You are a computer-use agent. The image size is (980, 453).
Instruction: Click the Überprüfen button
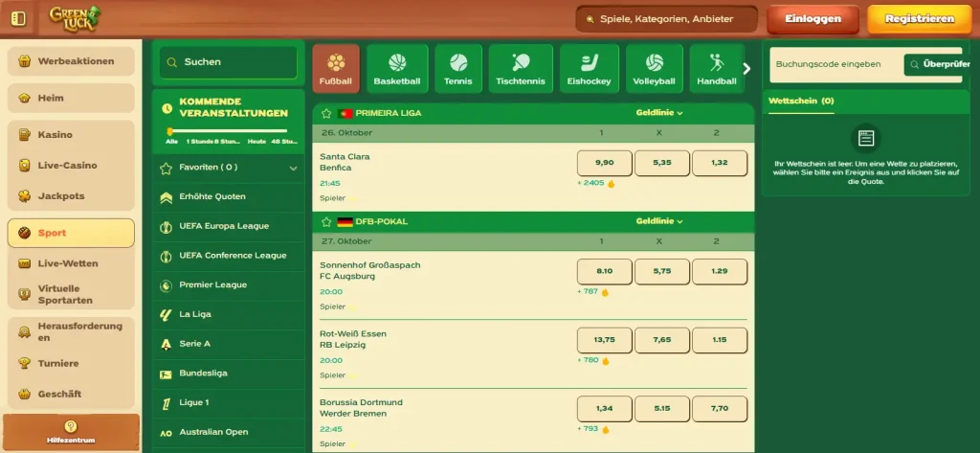937,64
